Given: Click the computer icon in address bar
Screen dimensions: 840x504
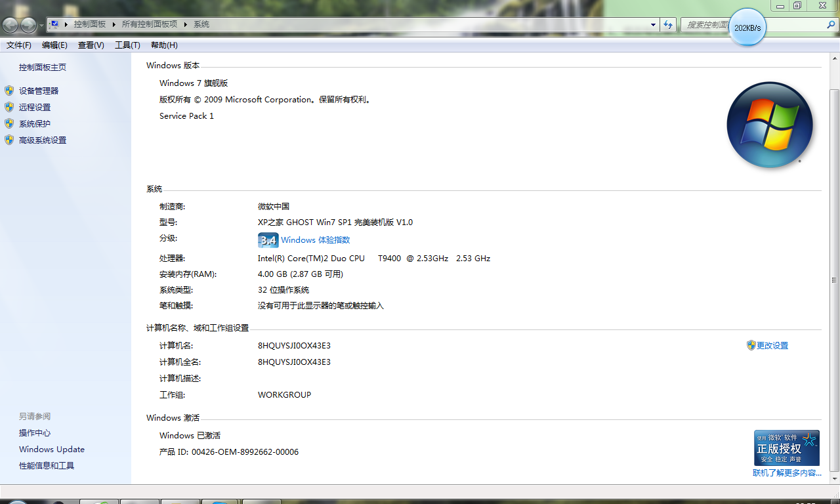Looking at the screenshot, I should (x=55, y=24).
